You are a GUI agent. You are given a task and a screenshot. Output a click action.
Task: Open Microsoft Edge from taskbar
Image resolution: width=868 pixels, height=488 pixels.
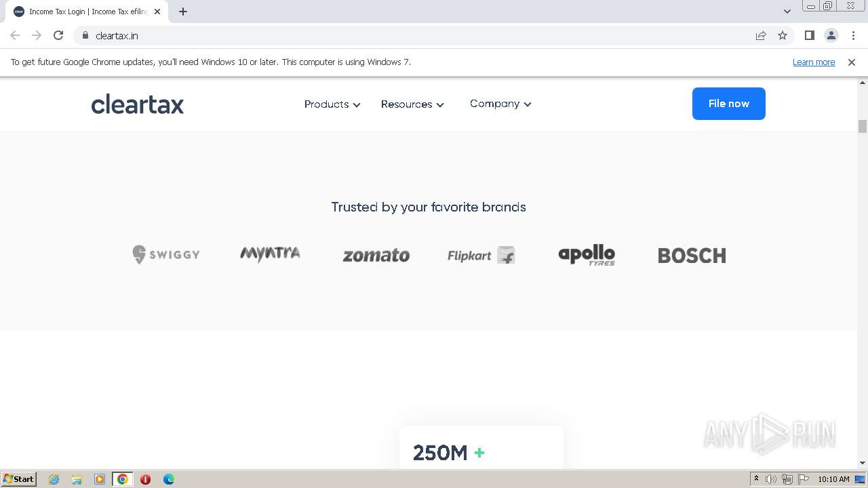(x=169, y=479)
